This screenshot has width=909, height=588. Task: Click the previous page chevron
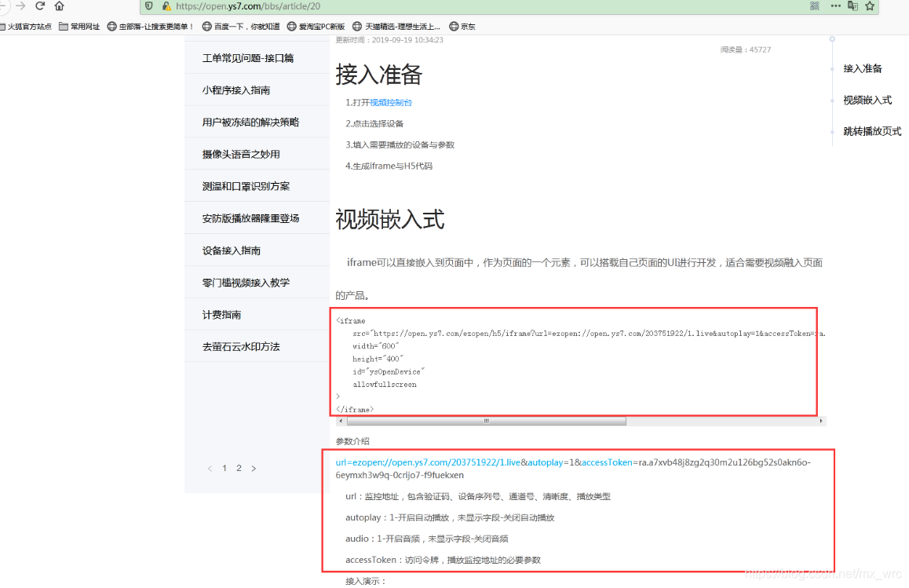point(210,467)
